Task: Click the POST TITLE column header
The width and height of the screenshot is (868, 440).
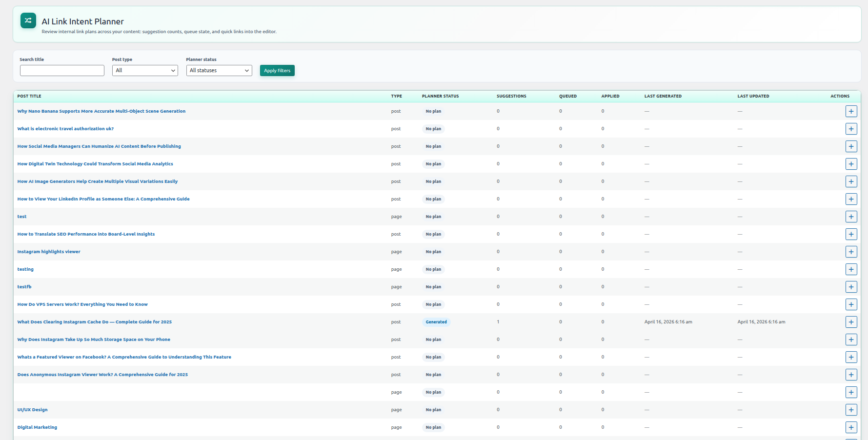Action: point(29,96)
